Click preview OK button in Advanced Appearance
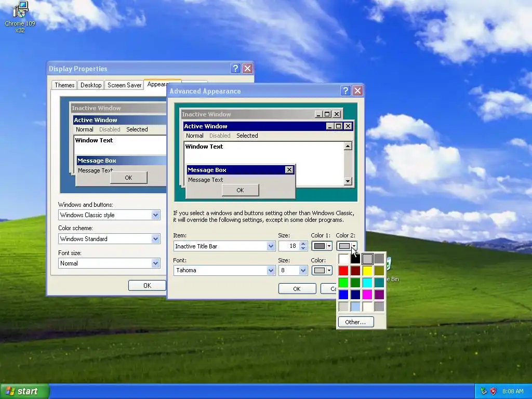This screenshot has width=532, height=399. (240, 190)
